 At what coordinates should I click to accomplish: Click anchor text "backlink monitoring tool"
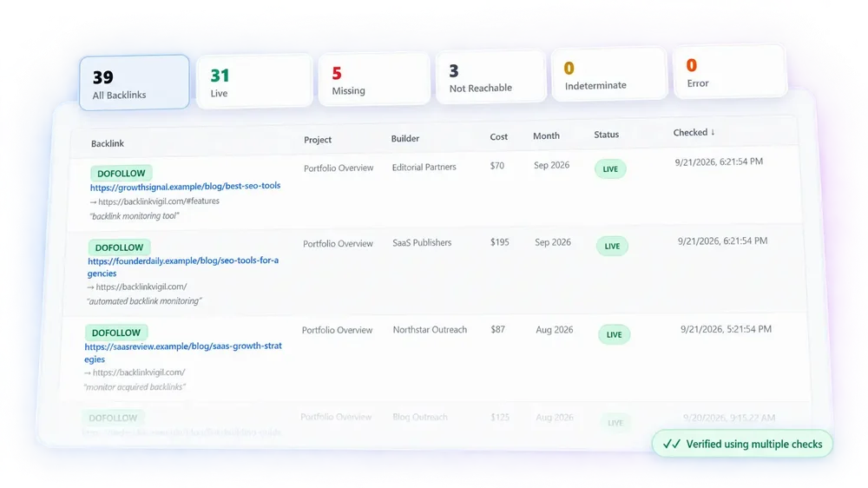[135, 216]
